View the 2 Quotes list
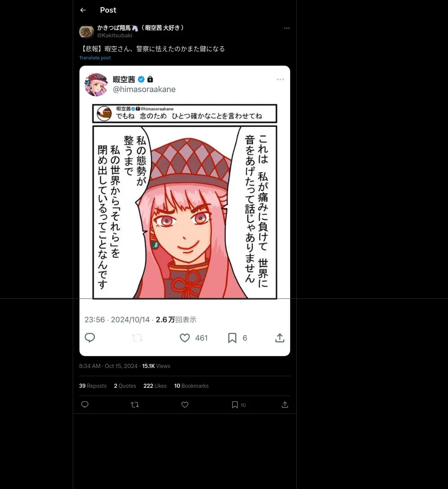 click(x=125, y=386)
